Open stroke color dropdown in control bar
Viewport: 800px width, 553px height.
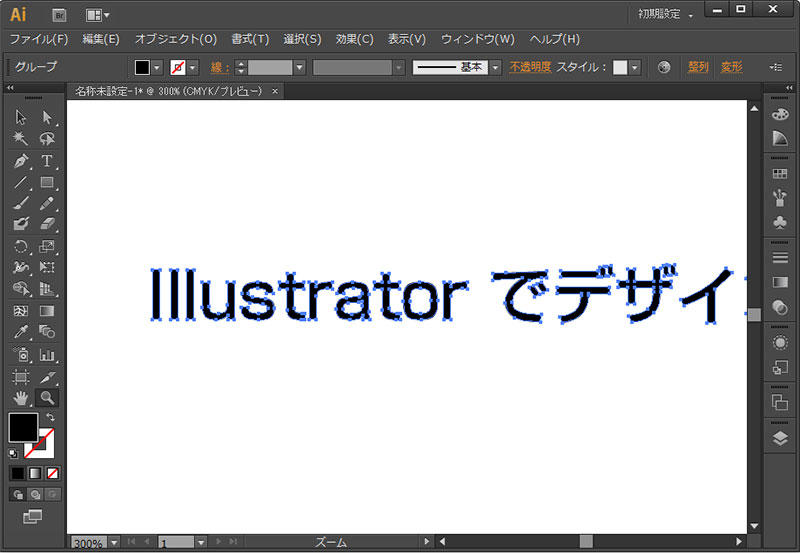click(192, 67)
